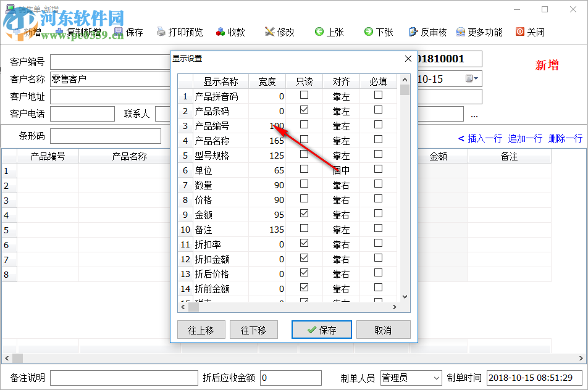588x390 pixels.
Task: Click the 追加一行 (Append Row) link
Action: tap(524, 138)
